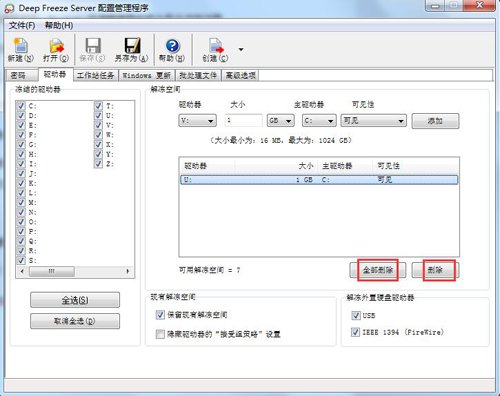Open the Advanced Options (高级选项) tab
Image resolution: width=500 pixels, height=396 pixels.
point(241,76)
